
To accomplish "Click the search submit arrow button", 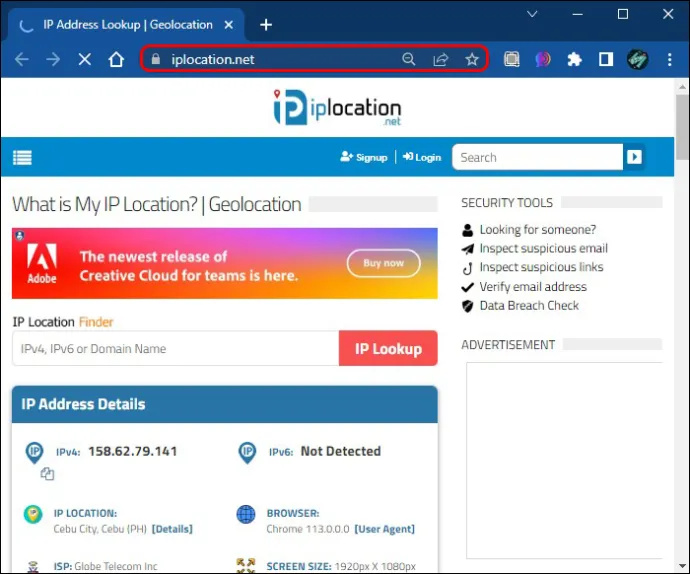I will click(634, 157).
